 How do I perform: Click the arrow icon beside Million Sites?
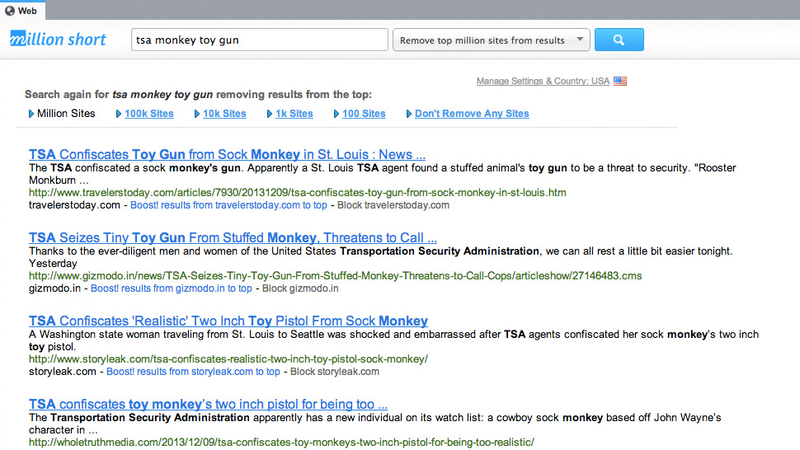[x=31, y=114]
